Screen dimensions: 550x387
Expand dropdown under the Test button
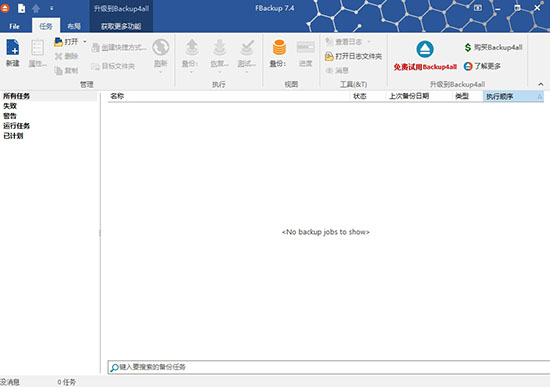(247, 72)
